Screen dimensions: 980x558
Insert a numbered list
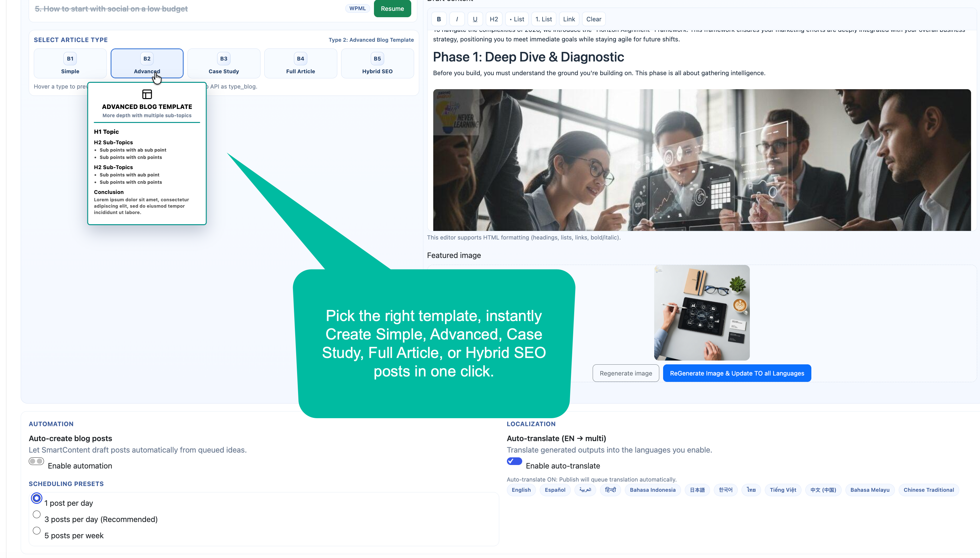coord(544,19)
